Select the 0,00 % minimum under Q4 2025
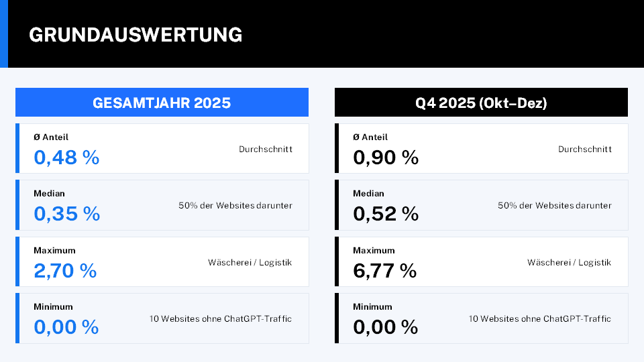This screenshot has width=644, height=362. click(x=386, y=327)
